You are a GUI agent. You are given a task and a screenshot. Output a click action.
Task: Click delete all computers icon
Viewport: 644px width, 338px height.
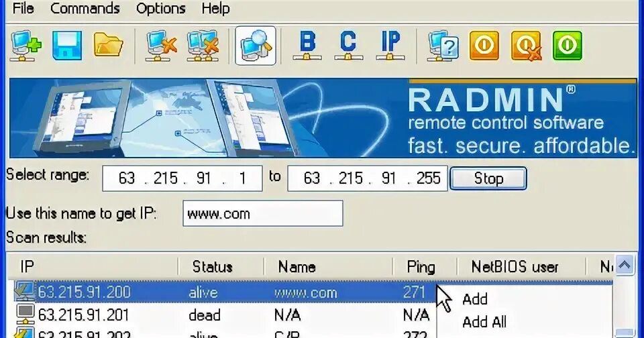(203, 46)
